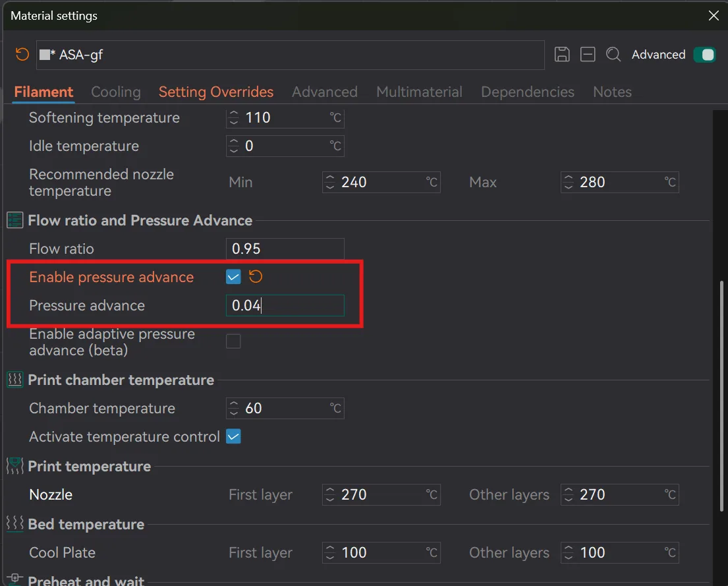Click Nozzle First layer spinner arrows
Screen dimensions: 728x586
click(330, 494)
